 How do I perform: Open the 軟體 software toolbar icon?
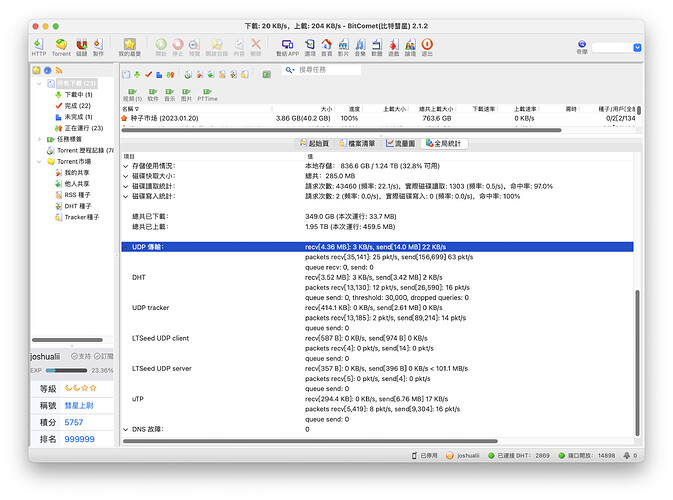(x=377, y=47)
